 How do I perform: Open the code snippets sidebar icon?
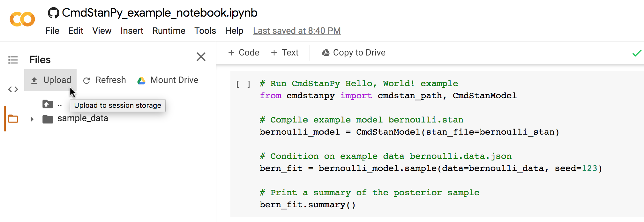[13, 89]
